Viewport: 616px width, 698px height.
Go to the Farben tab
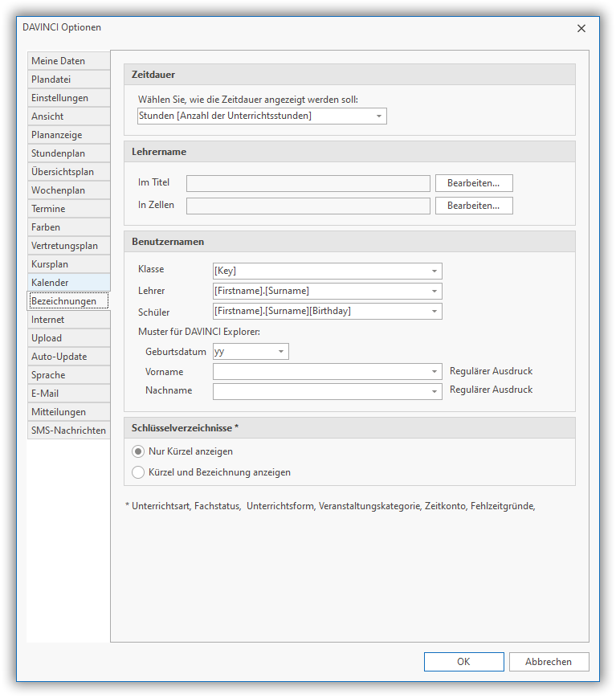[x=68, y=227]
